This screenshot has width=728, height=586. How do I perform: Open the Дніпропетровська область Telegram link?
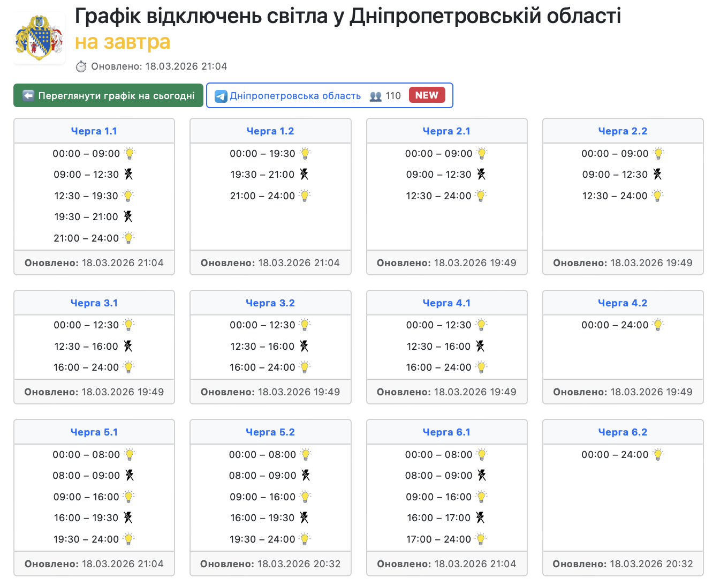click(295, 96)
